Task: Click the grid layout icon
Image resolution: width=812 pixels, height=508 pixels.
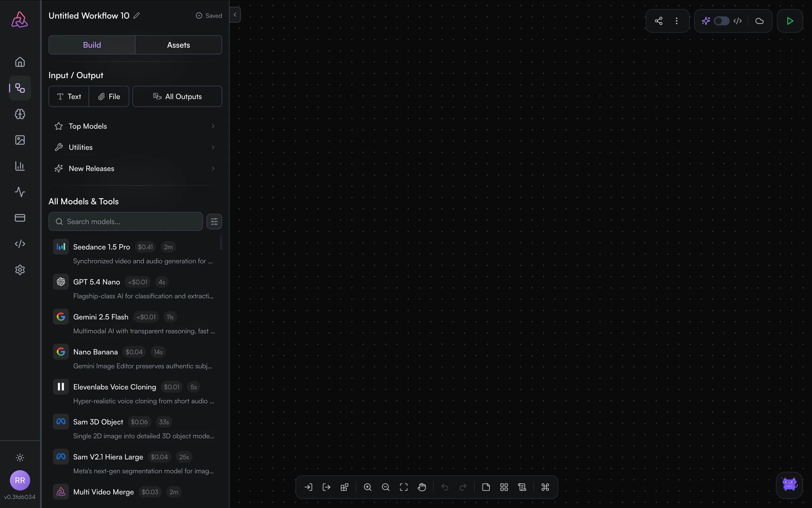Action: point(504,487)
